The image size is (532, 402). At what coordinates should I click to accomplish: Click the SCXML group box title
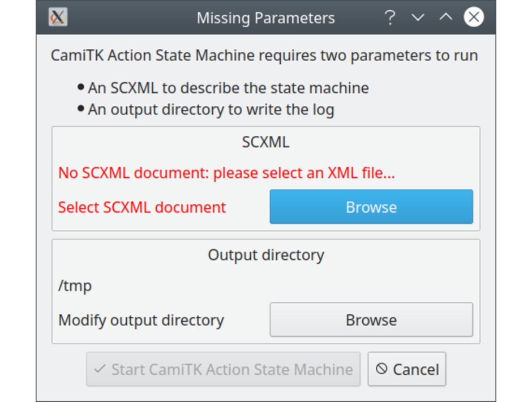click(x=265, y=142)
